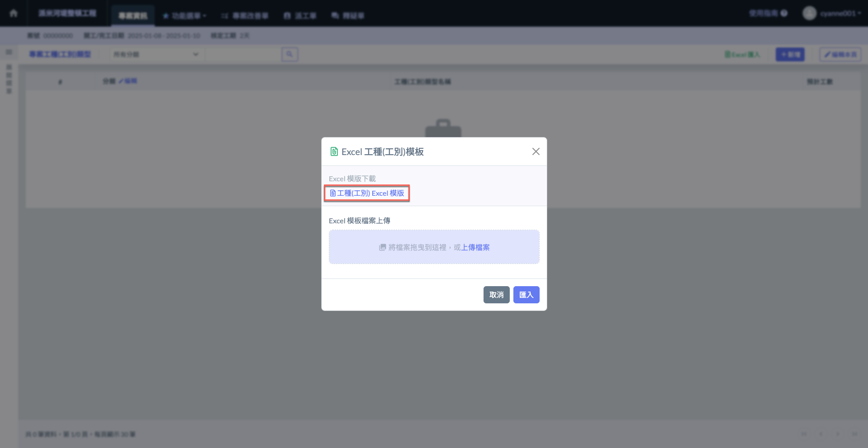
Task: Download the 工種(工別) Excel 模版 file
Action: coord(367,193)
